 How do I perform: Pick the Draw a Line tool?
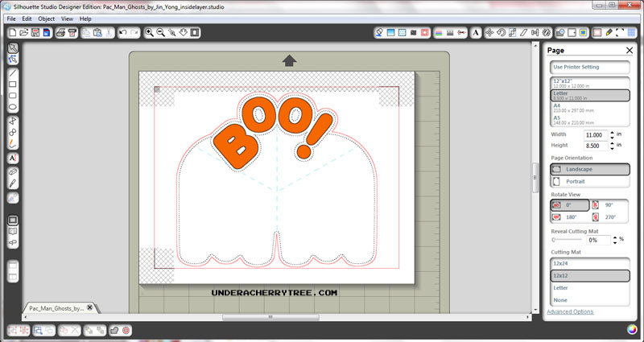13,73
